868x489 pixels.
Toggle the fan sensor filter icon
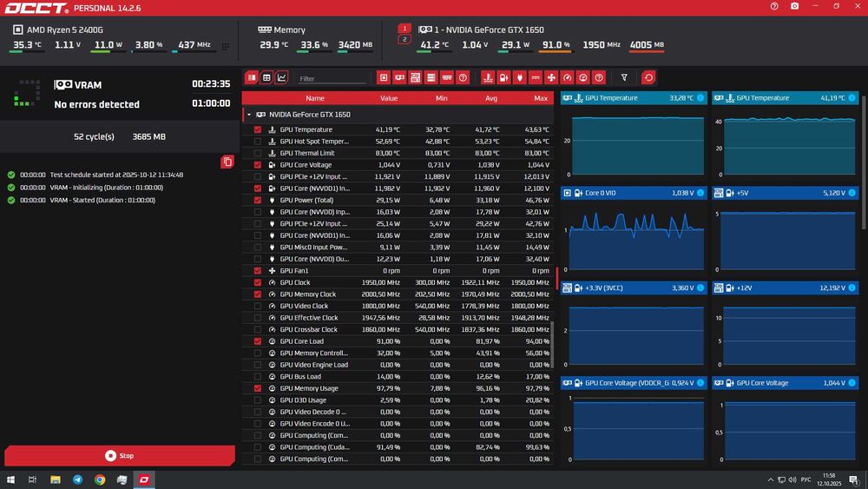point(551,77)
